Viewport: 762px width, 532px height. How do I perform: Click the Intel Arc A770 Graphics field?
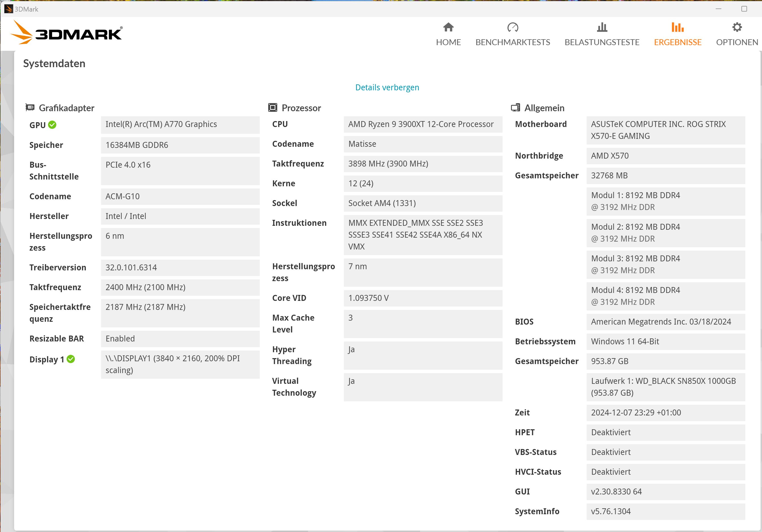[x=180, y=124]
